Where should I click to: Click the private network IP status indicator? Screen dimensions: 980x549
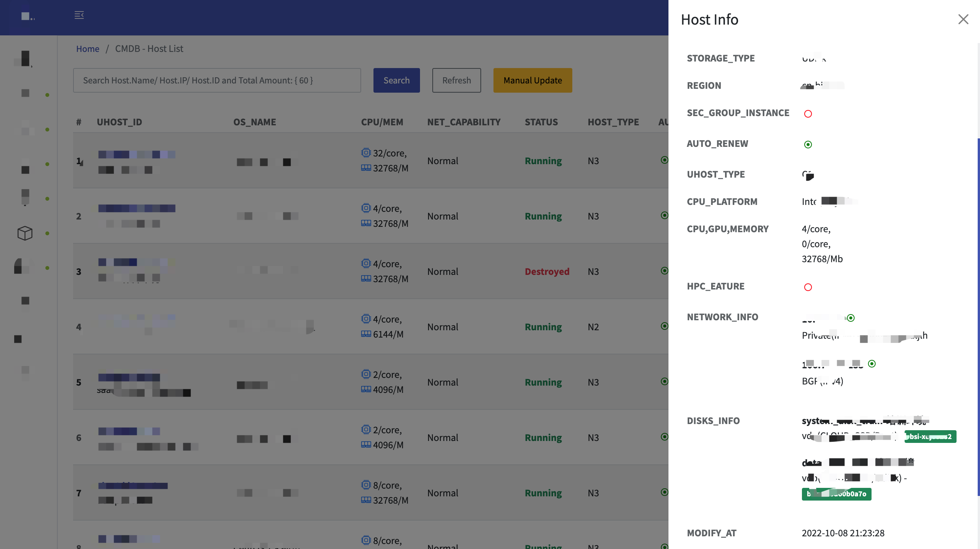pyautogui.click(x=851, y=318)
